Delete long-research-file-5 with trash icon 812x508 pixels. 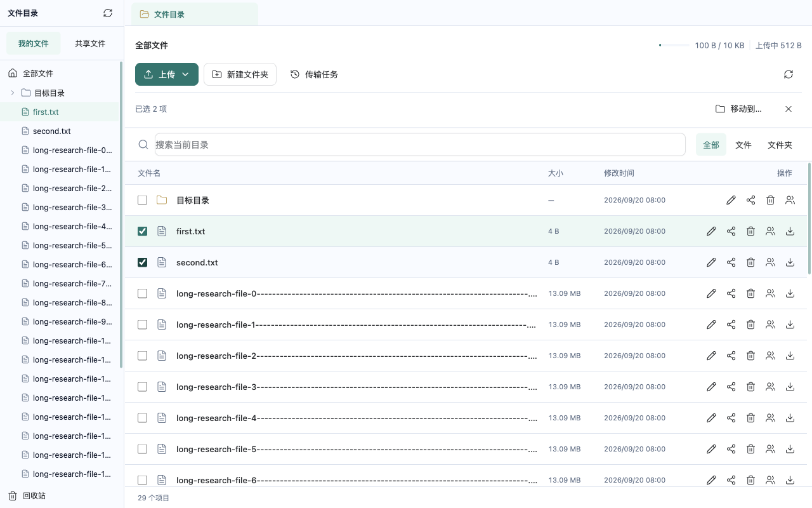pos(750,449)
